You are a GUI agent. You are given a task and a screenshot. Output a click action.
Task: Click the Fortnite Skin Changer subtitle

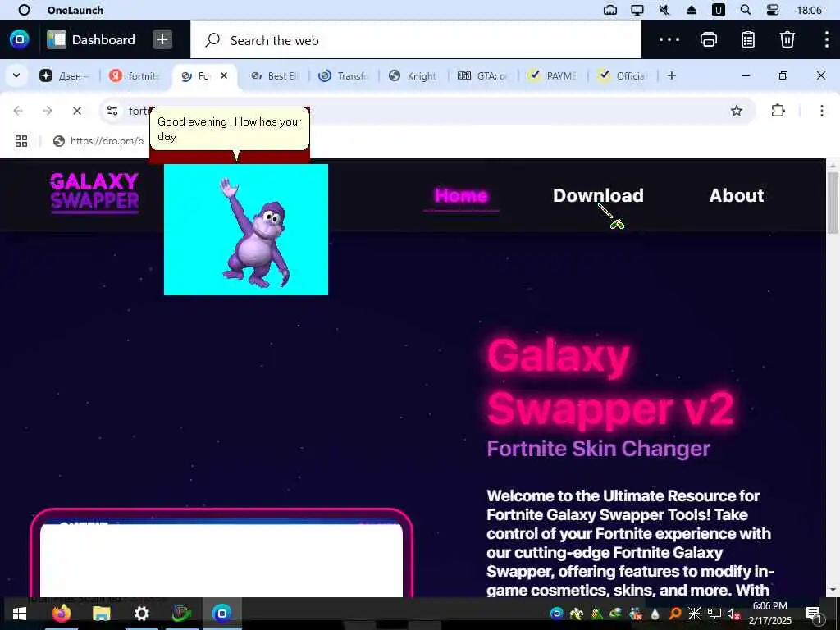coord(598,449)
